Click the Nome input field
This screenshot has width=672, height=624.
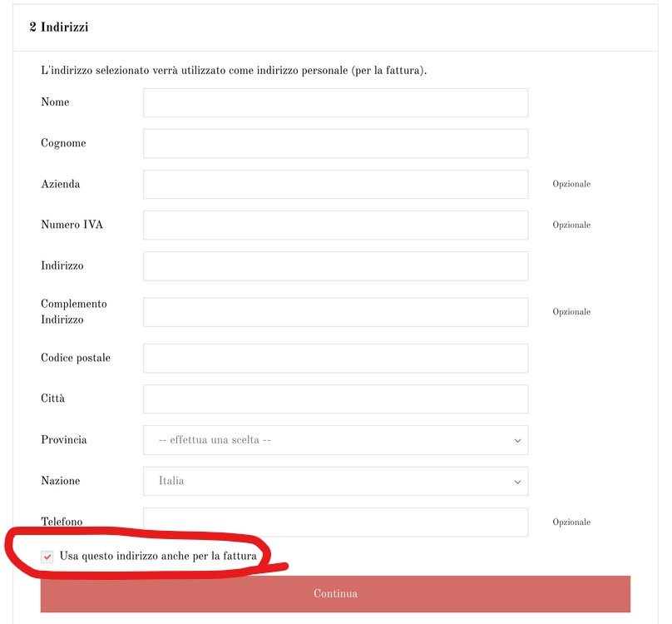(x=335, y=103)
